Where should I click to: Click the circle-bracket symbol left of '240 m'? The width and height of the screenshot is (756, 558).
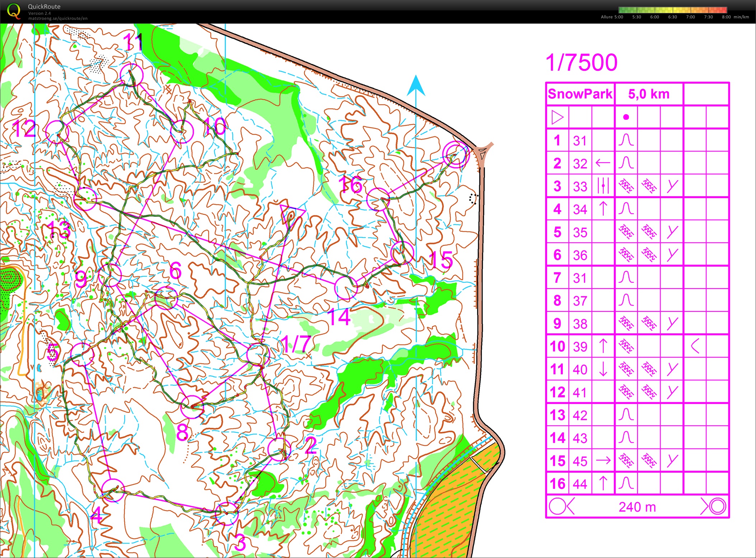pyautogui.click(x=562, y=507)
